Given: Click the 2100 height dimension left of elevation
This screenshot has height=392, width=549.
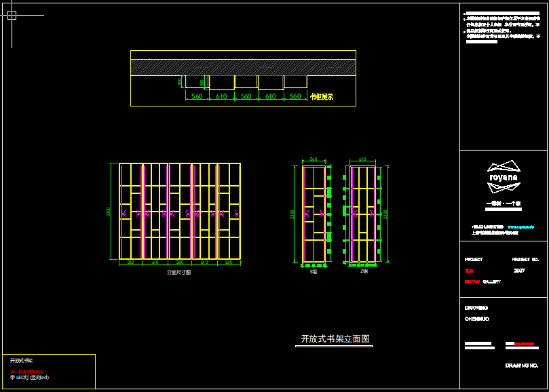Looking at the screenshot, I should pos(109,212).
